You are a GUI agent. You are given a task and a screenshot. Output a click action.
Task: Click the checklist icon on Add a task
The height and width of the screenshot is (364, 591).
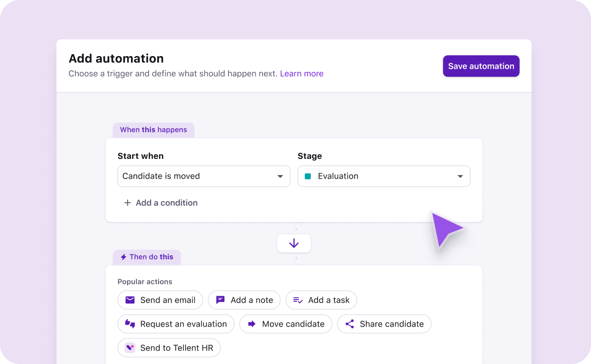pyautogui.click(x=298, y=300)
